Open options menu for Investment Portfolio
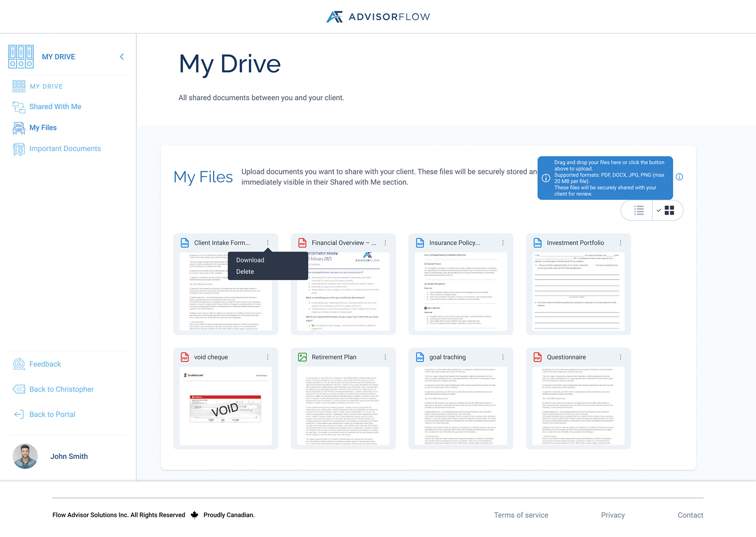This screenshot has height=537, width=756. [621, 243]
